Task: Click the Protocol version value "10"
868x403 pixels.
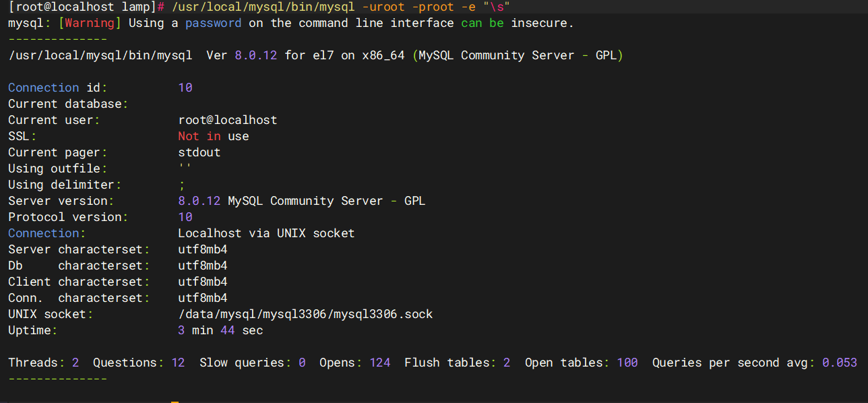Action: (x=185, y=217)
